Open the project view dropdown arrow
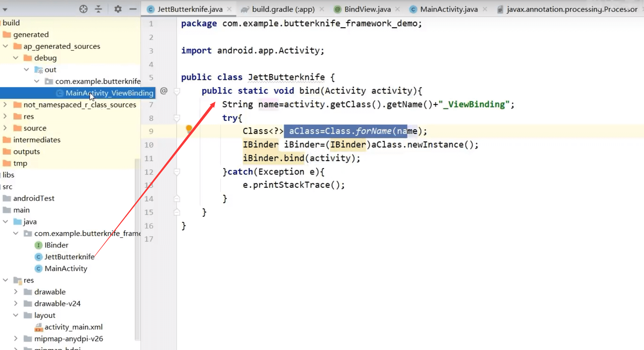Viewport: 644px width, 350px height. [x=5, y=10]
